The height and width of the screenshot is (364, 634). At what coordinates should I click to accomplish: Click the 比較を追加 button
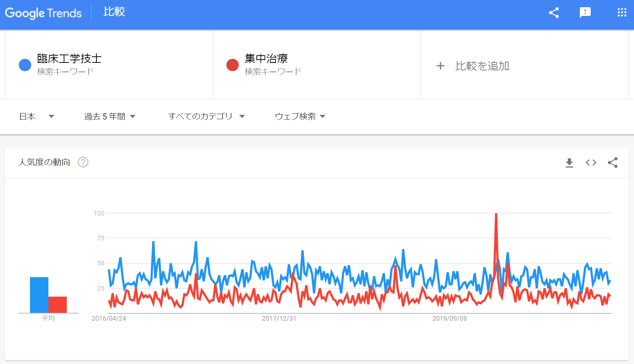click(x=473, y=66)
